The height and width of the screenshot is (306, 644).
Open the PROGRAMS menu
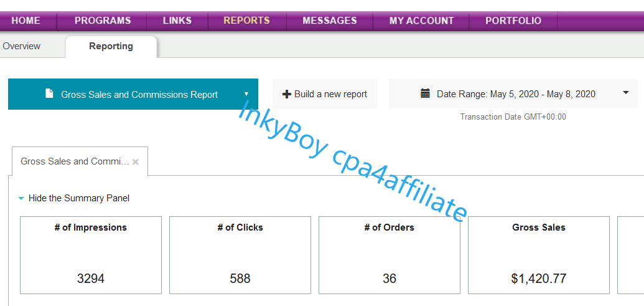[x=103, y=21]
